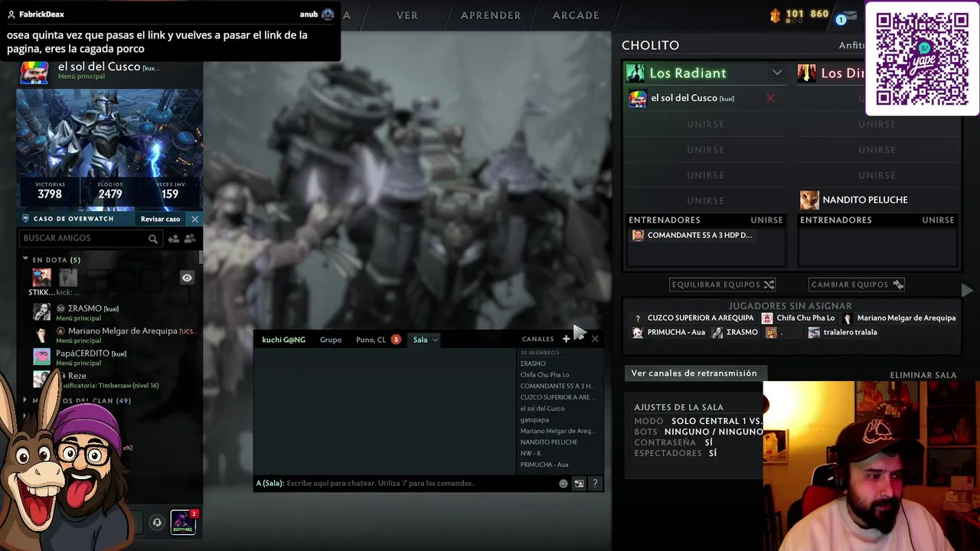This screenshot has width=980, height=551.
Task: Click the MODO Solo Central setting
Action: point(698,421)
